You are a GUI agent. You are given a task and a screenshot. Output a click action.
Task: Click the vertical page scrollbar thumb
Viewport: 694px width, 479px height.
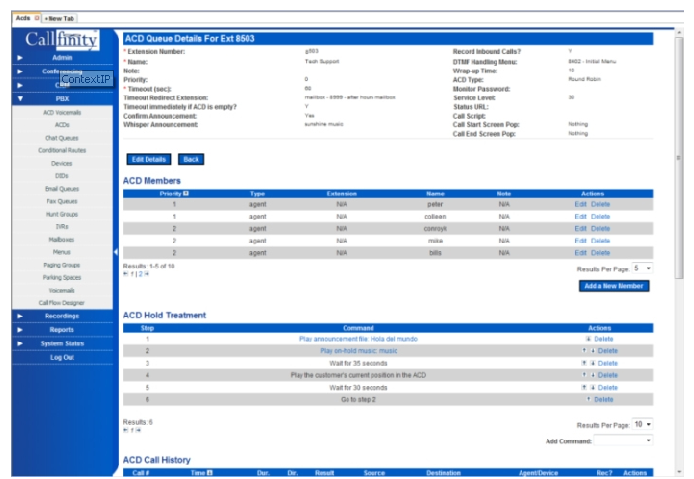click(x=679, y=158)
